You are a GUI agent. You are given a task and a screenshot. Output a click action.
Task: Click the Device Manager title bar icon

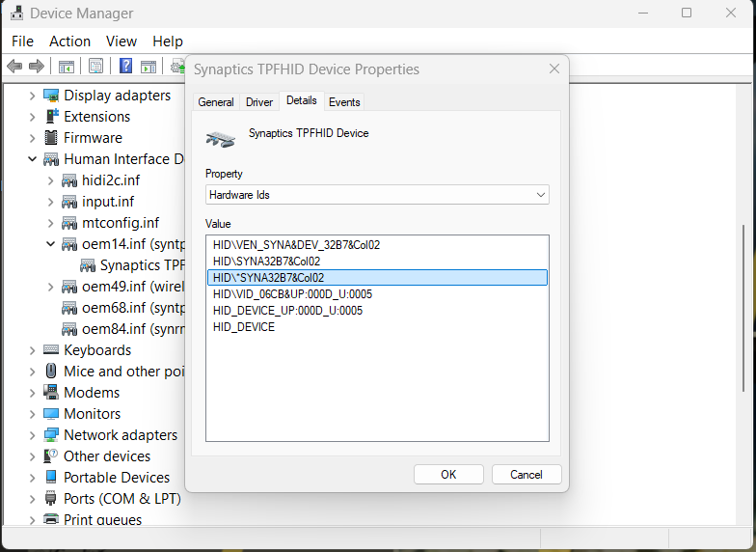[x=17, y=13]
